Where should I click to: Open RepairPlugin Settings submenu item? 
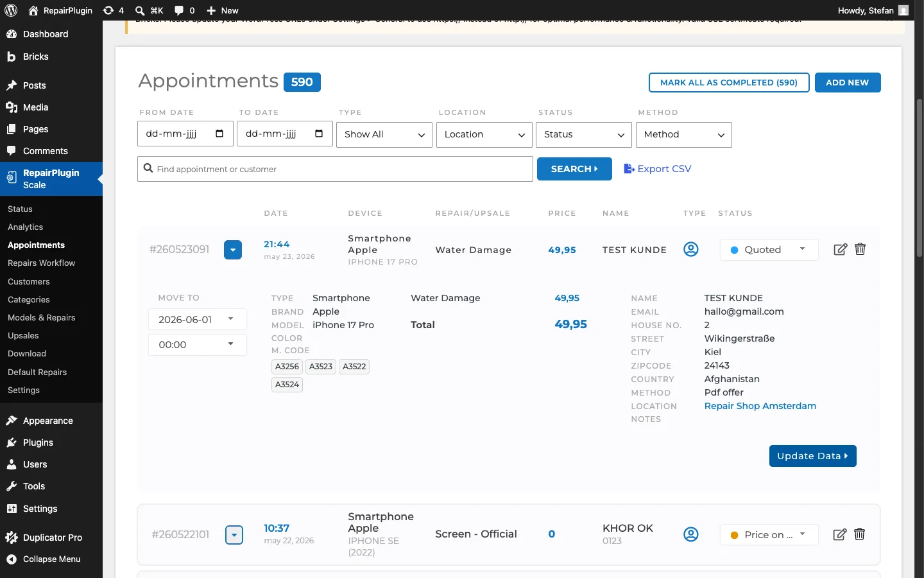pos(24,390)
